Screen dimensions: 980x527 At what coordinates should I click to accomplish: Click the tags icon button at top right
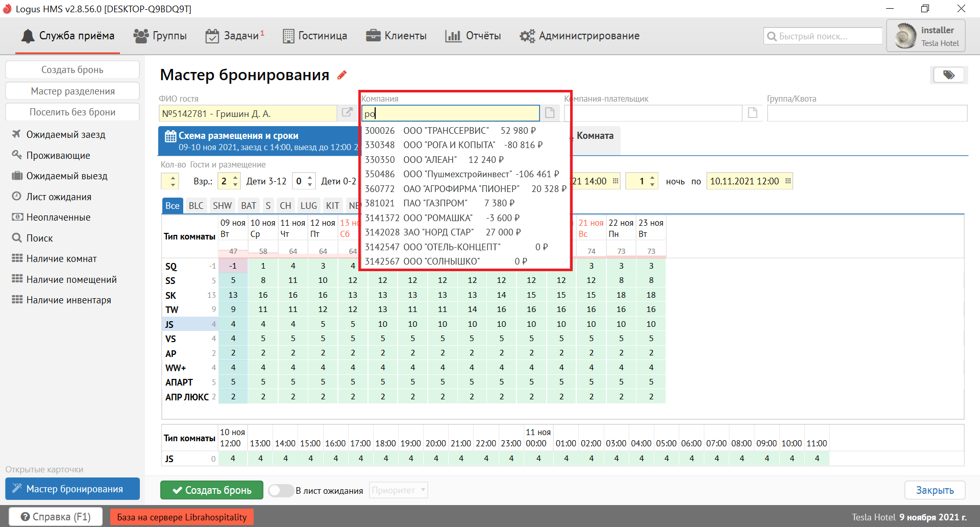coord(948,75)
